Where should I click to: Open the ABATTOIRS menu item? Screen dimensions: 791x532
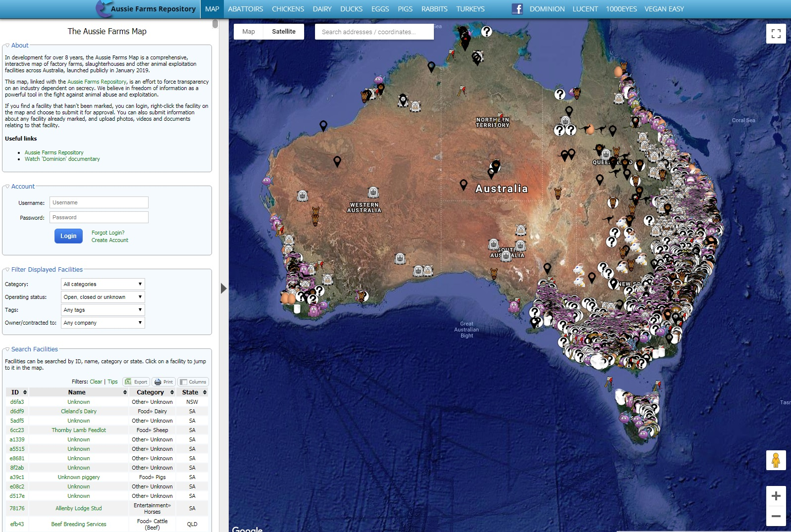click(245, 9)
